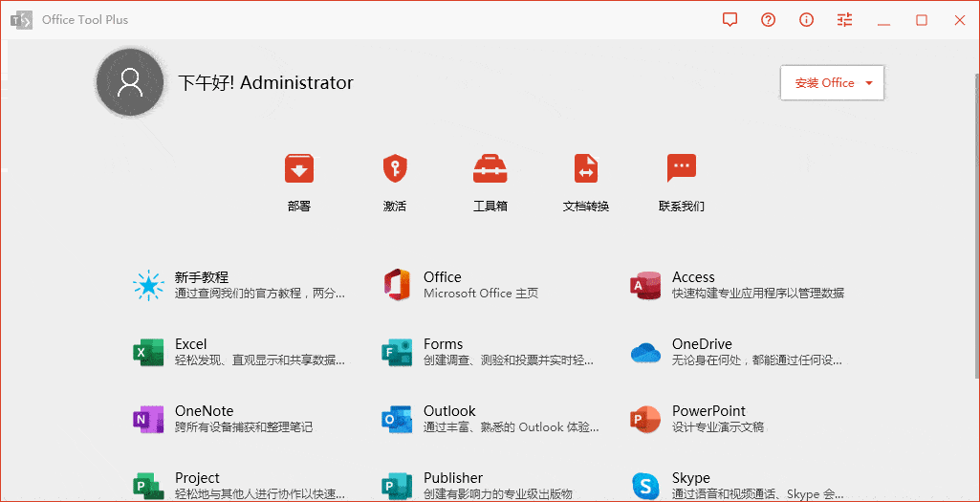
Task: Click the OneDrive cloud entry
Action: (736, 352)
